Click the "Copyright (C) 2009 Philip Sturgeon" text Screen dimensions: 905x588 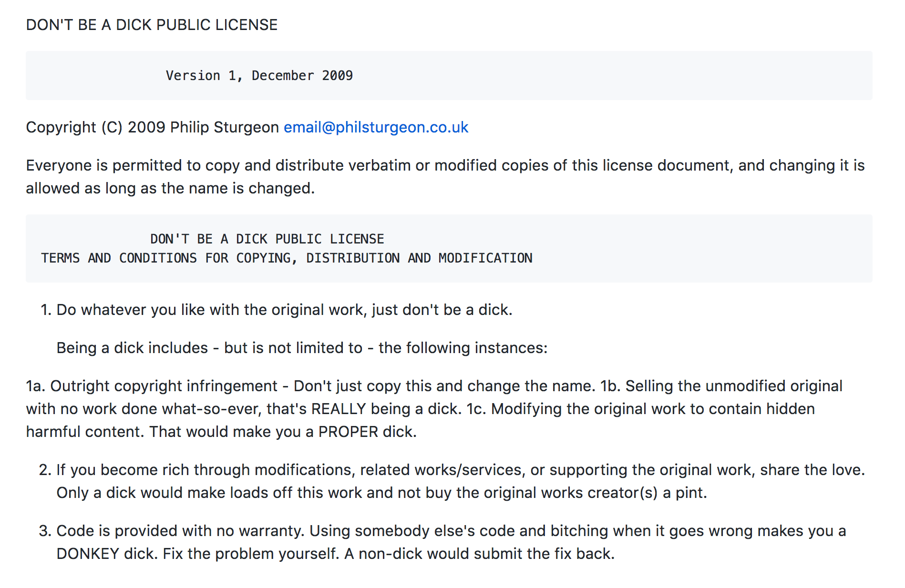pos(152,128)
